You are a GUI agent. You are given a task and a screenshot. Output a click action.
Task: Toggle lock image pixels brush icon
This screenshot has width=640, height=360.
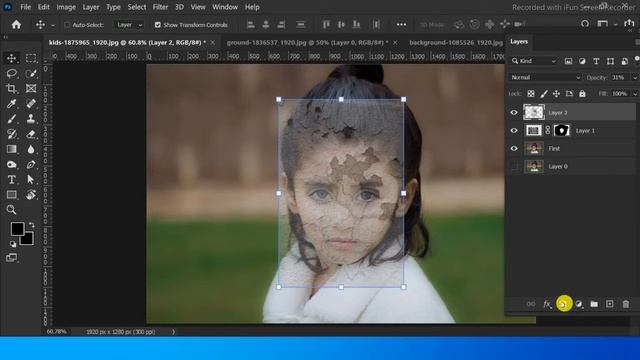pos(544,94)
